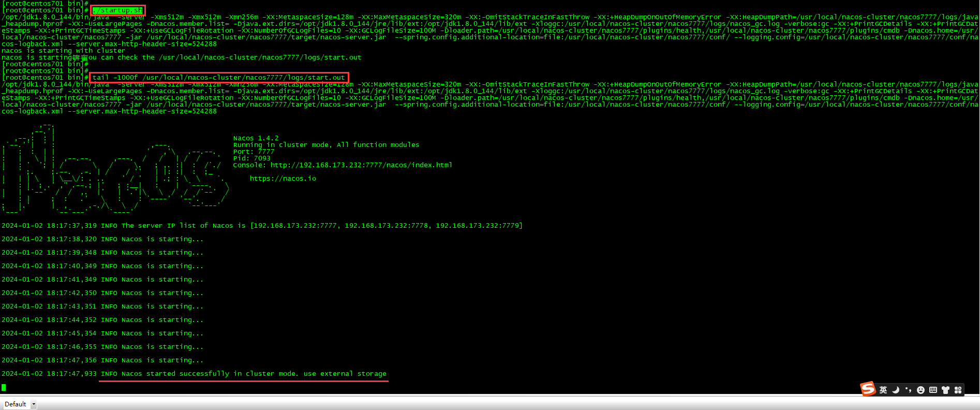Toggle the punctuation mode icon

click(x=908, y=390)
